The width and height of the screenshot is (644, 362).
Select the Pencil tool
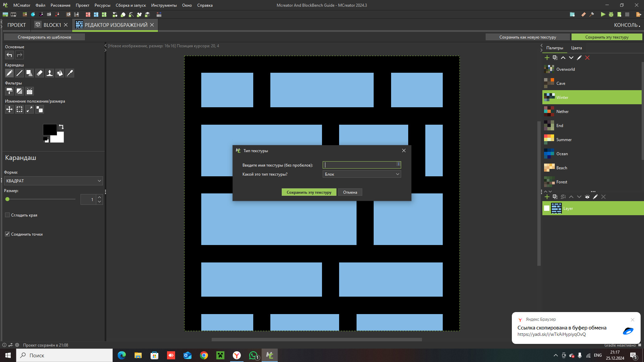[x=9, y=73]
